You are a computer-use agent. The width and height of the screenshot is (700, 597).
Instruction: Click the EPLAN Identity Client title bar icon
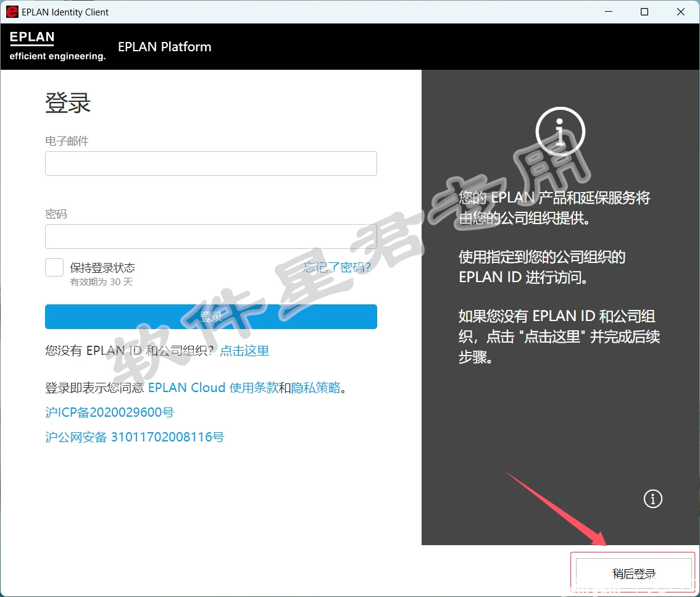pos(12,12)
